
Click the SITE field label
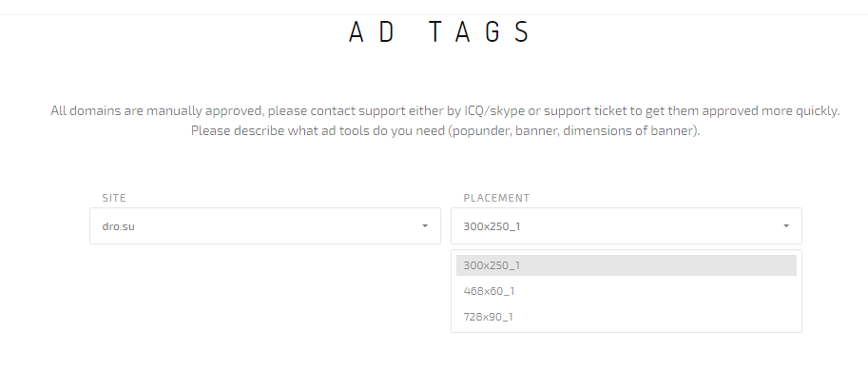point(114,198)
